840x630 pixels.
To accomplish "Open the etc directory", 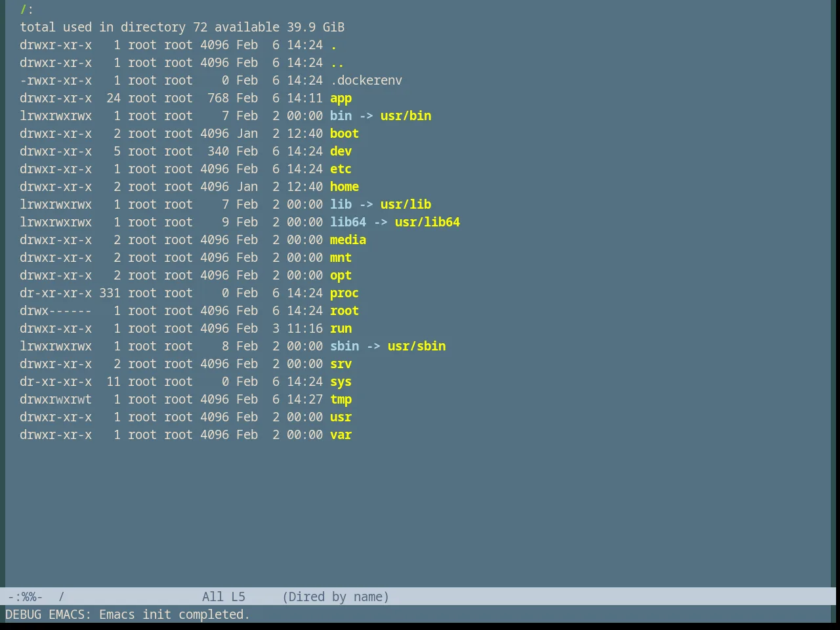I will [x=341, y=169].
